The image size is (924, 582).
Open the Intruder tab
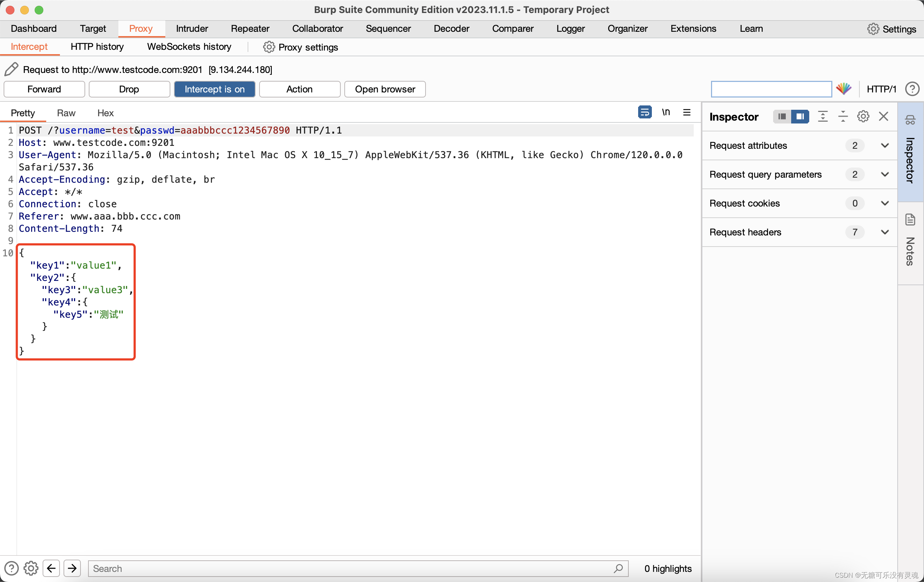[x=192, y=29]
